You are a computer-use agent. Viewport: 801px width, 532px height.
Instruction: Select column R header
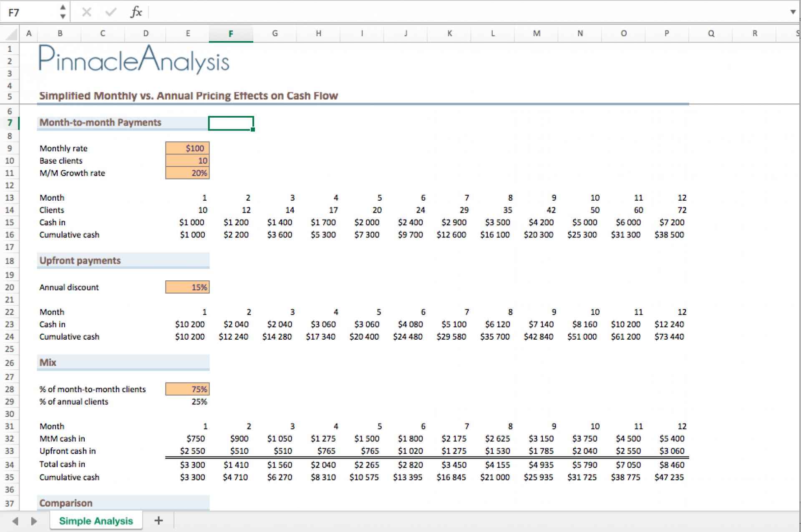(x=754, y=34)
